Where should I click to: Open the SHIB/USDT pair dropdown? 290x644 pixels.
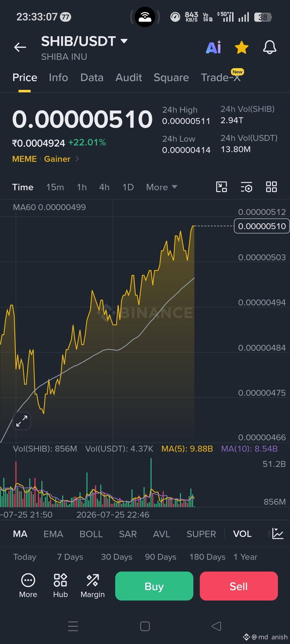[84, 41]
